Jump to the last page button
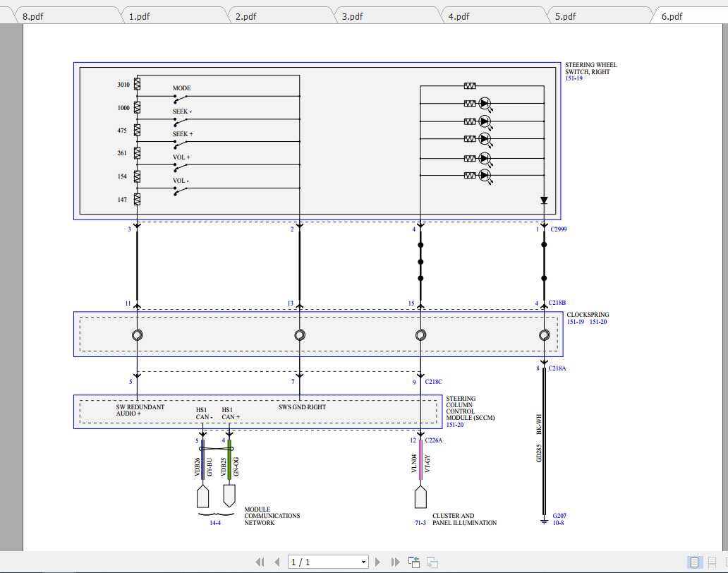The image size is (728, 573). (x=395, y=562)
